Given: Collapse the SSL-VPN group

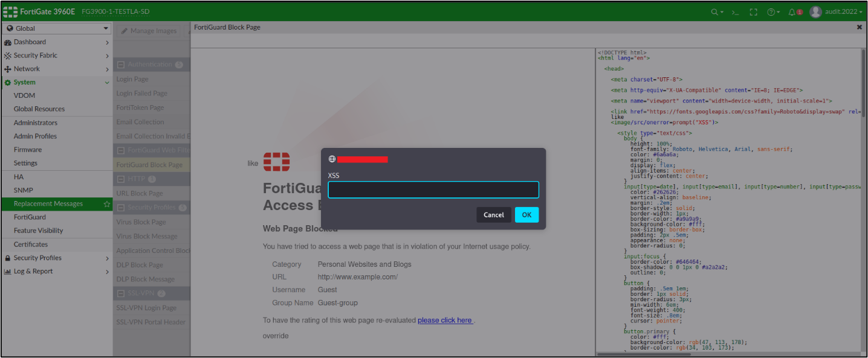Looking at the screenshot, I should (121, 293).
